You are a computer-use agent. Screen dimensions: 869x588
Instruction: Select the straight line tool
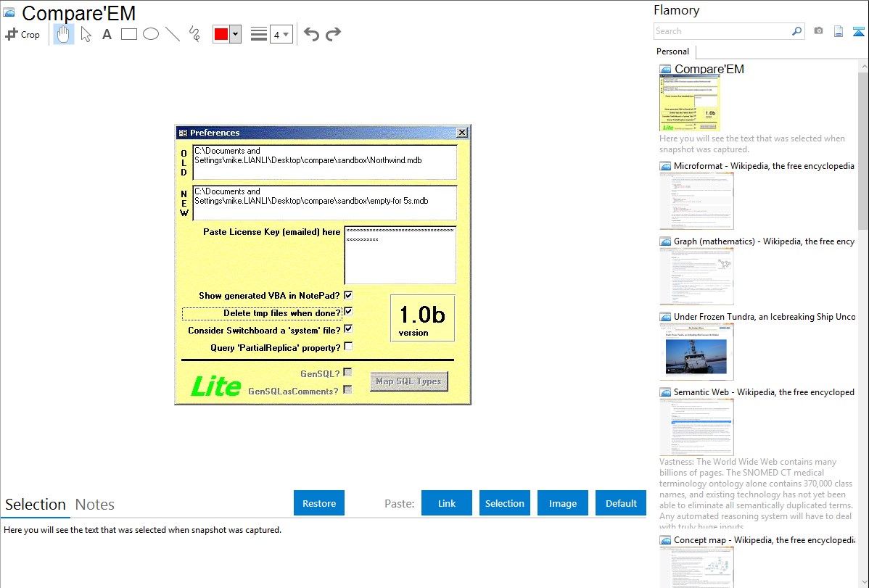pyautogui.click(x=173, y=34)
